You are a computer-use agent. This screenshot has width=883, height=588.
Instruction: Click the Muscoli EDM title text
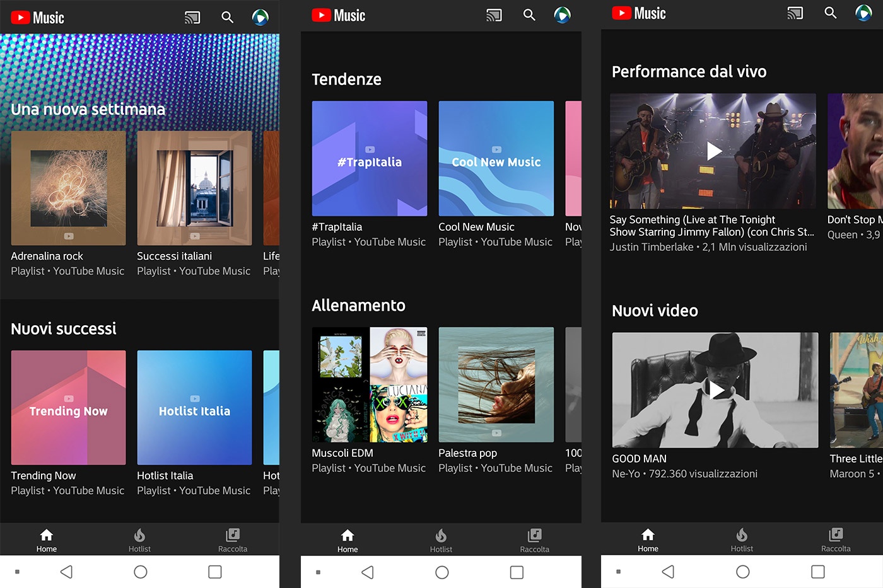342,453
